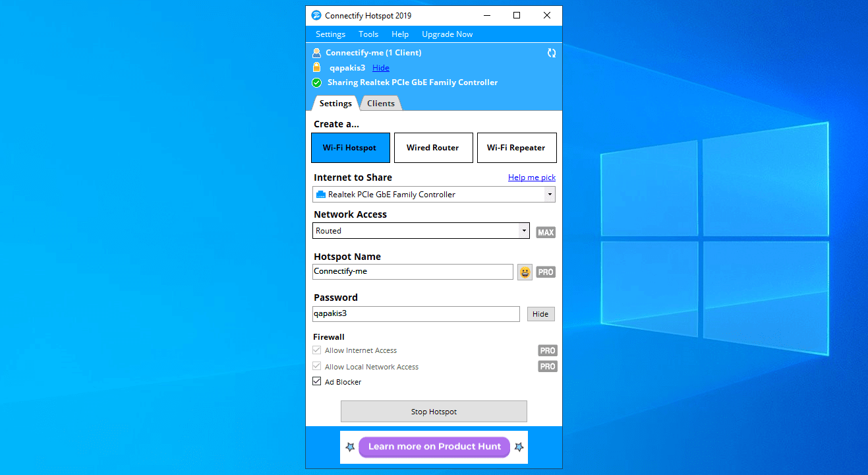868x475 pixels.
Task: Click the left star on Product Hunt banner
Action: [350, 447]
